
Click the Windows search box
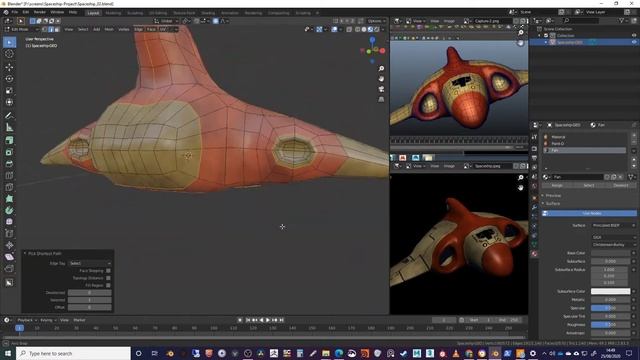point(73,353)
